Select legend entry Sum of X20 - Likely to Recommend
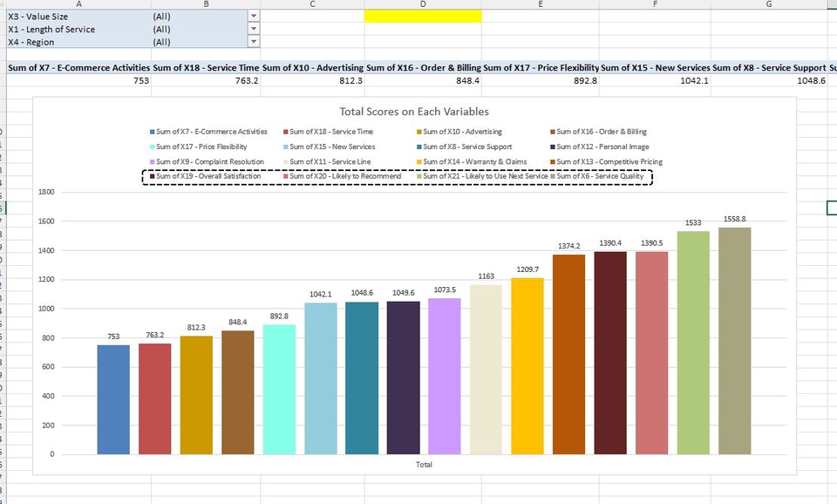 (x=342, y=175)
